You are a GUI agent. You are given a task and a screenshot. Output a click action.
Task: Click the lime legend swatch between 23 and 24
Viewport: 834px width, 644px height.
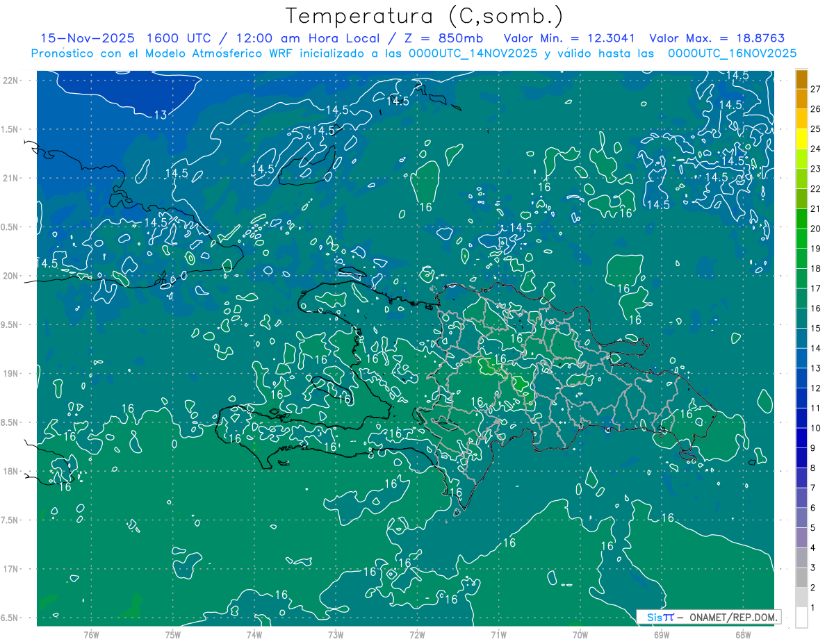pyautogui.click(x=801, y=159)
